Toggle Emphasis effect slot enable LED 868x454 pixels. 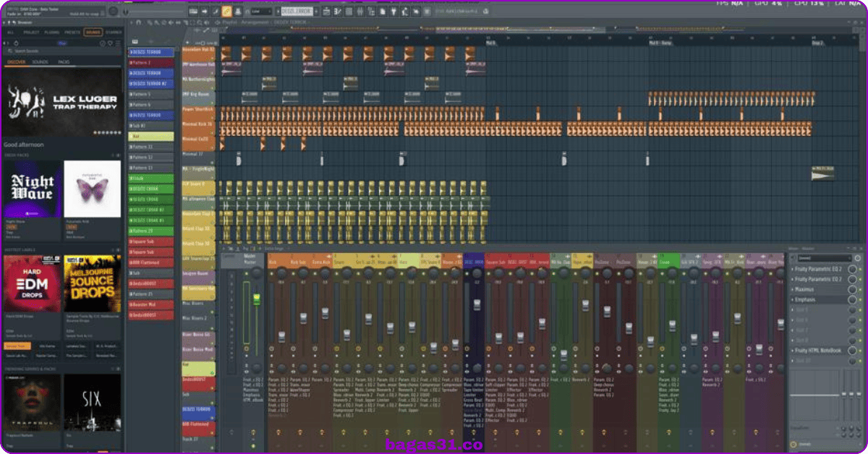861,300
